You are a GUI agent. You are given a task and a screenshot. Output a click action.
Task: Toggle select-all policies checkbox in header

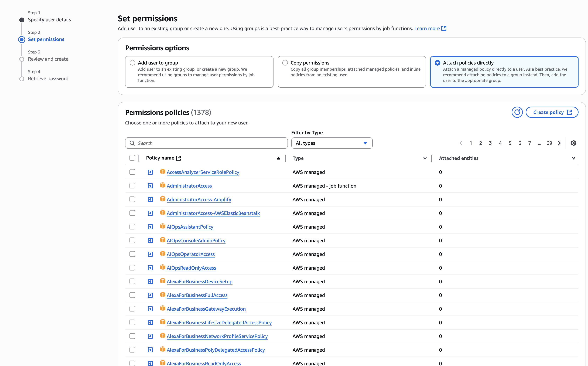132,158
